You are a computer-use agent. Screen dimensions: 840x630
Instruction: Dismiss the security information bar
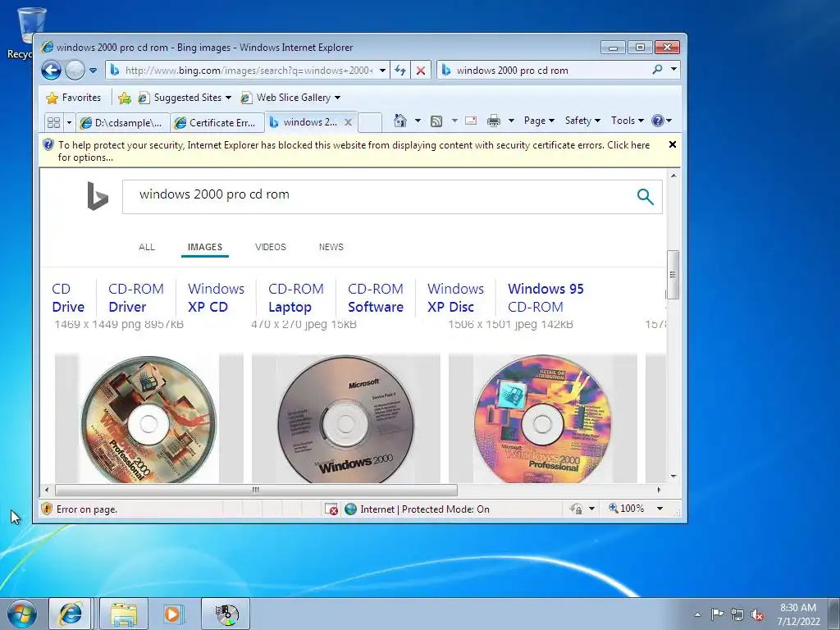coord(673,144)
